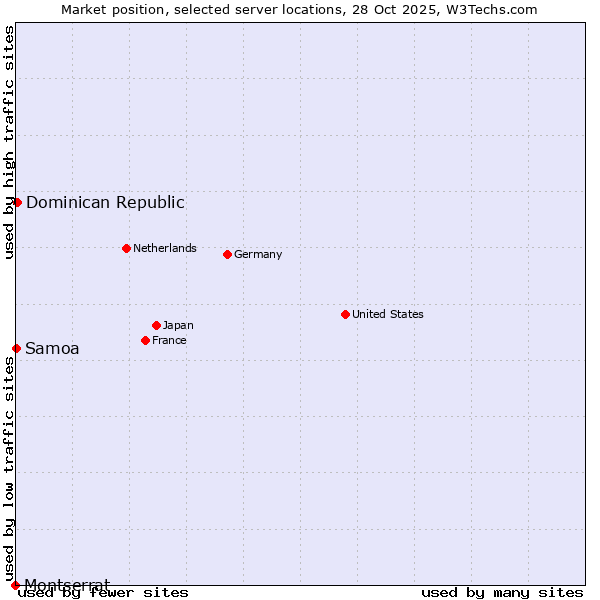Click the Dominican Republic text label
Image resolution: width=600 pixels, height=600 pixels.
(105, 202)
